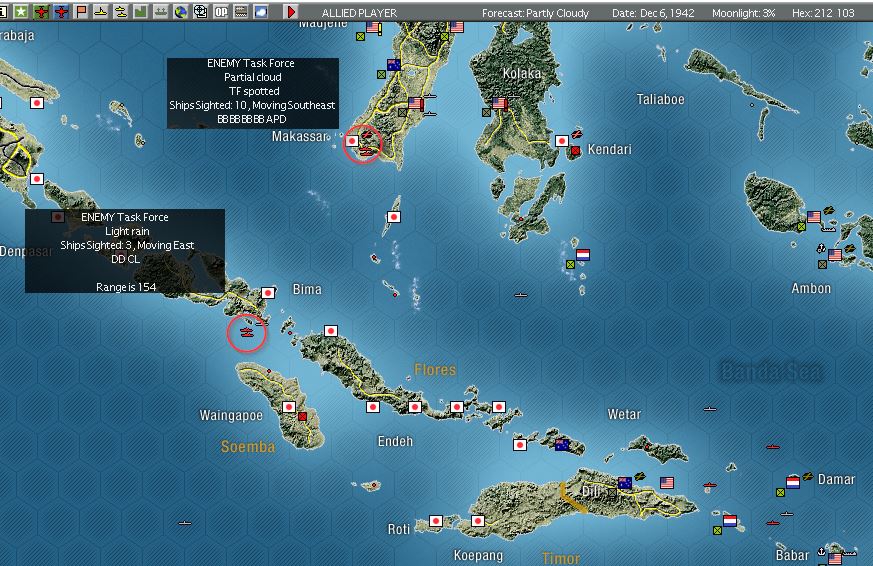Click the single yellow ship toolbar icon
Viewport: 873px width, 566px height.
pyautogui.click(x=101, y=11)
